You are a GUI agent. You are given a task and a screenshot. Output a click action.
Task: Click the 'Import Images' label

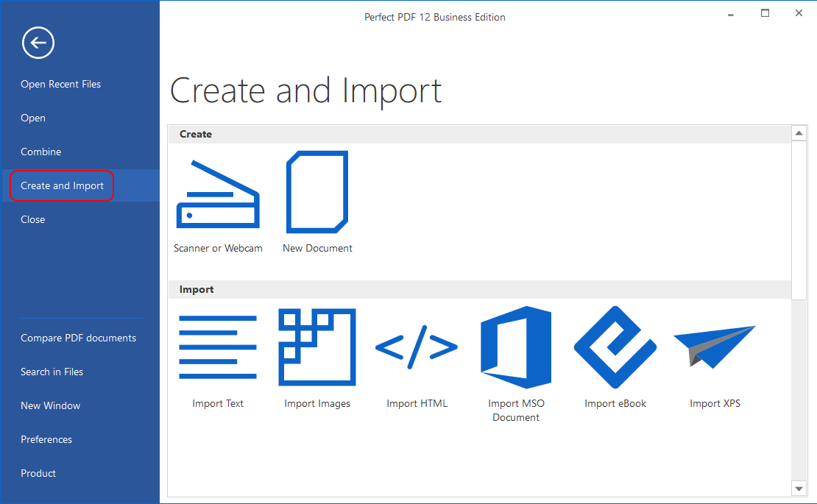(x=317, y=403)
